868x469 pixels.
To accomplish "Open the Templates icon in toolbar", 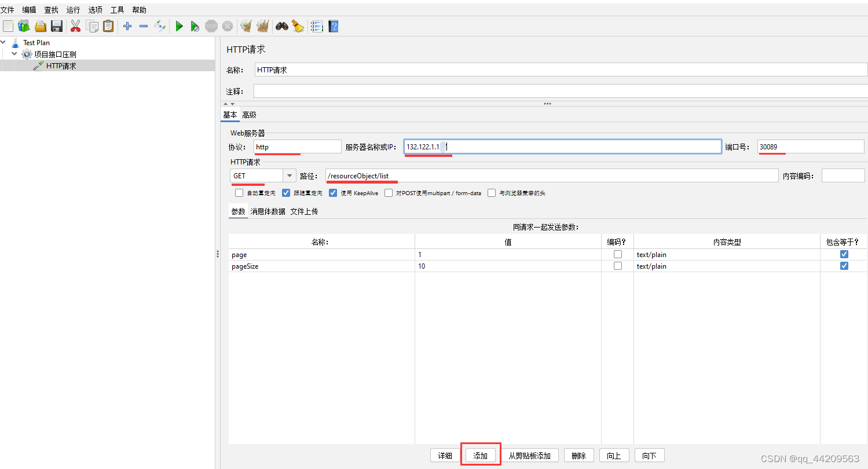I will pyautogui.click(x=24, y=26).
